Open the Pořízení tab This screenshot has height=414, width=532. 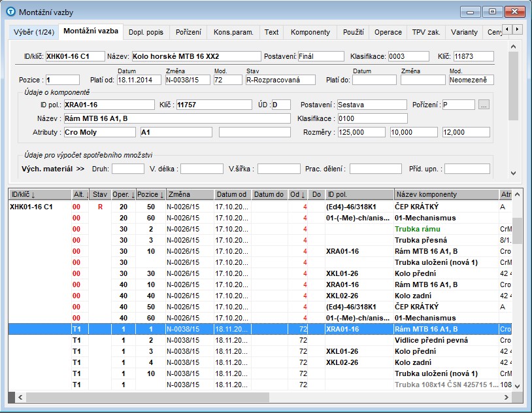pos(188,32)
